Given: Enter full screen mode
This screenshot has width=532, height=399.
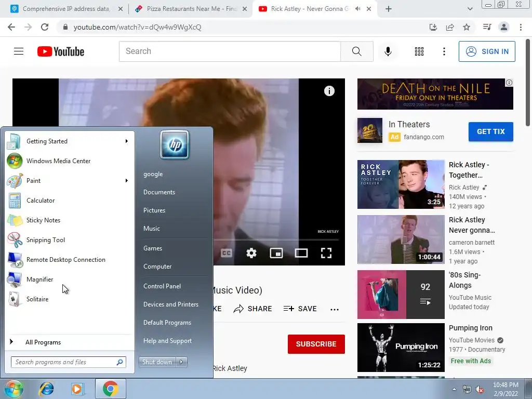Looking at the screenshot, I should pos(326,253).
